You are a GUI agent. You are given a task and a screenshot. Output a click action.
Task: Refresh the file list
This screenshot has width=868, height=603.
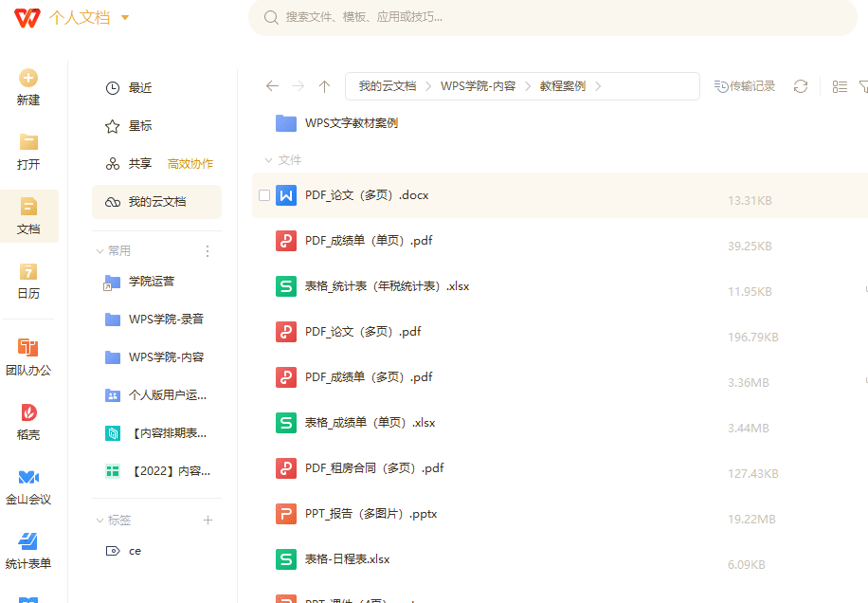pos(800,85)
